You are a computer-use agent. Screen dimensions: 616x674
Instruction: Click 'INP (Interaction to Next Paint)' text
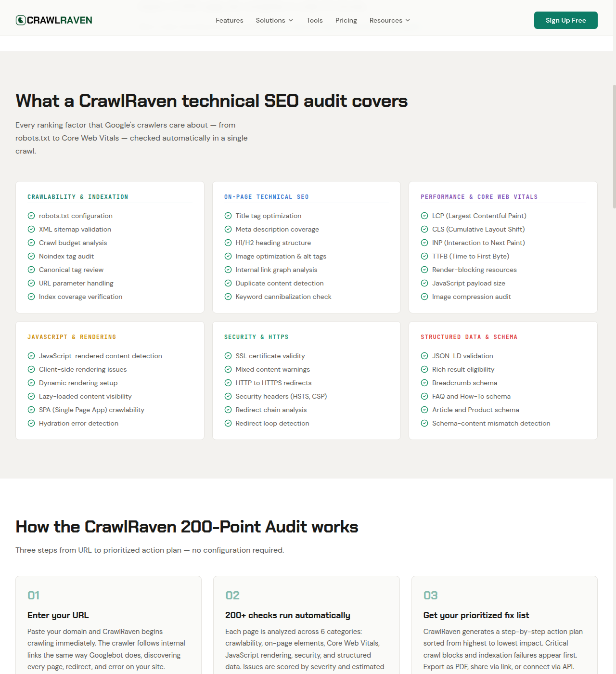coord(478,243)
